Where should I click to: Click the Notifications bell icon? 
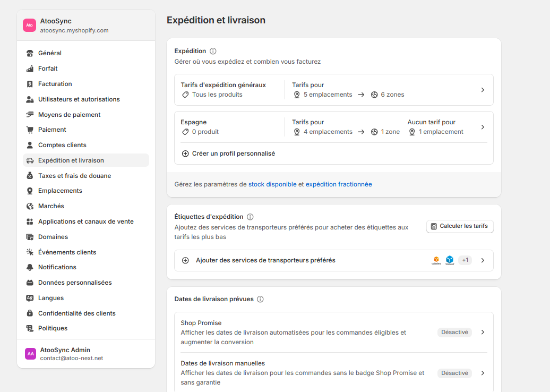30,267
